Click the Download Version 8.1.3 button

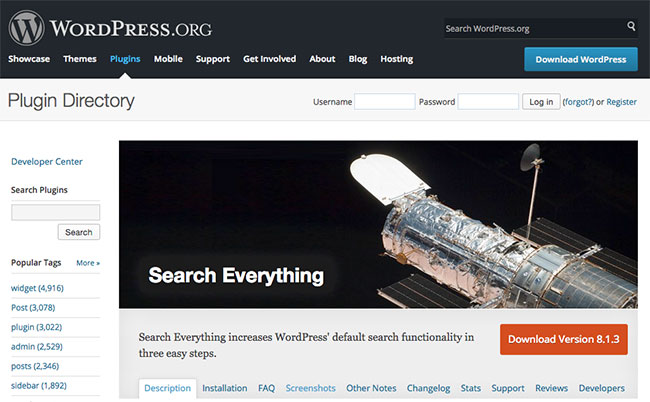pos(564,339)
